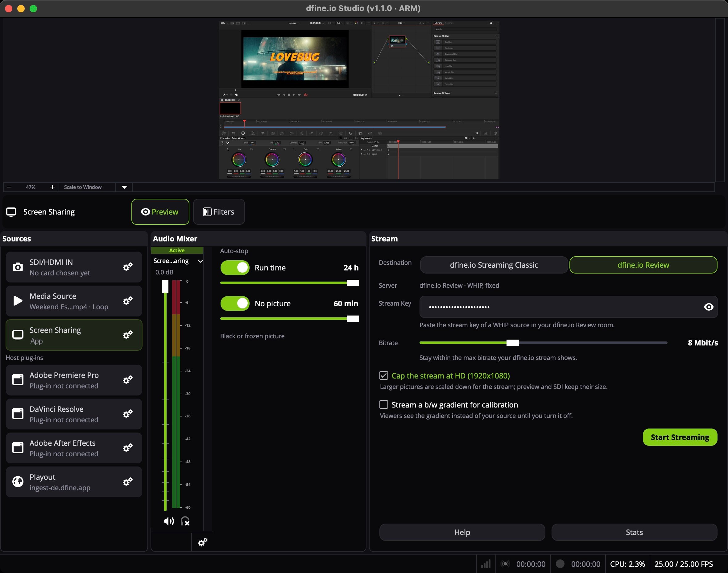Open Audio Mixer settings gear at bottom
Viewport: 728px width, 573px height.
coord(203,542)
